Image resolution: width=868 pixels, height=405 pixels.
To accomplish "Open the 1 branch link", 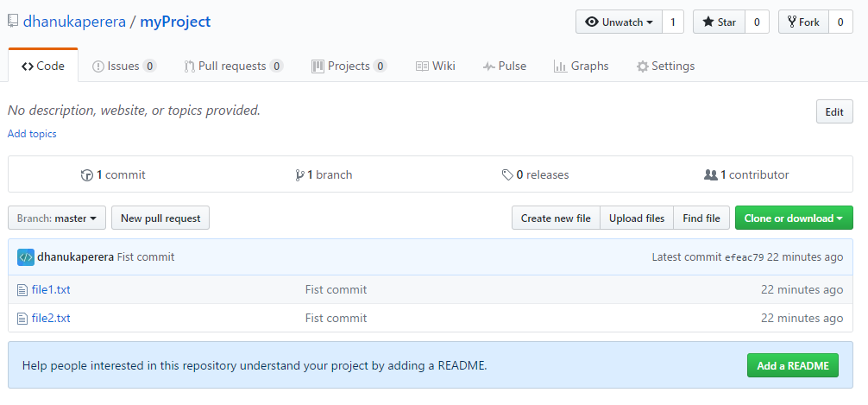I will click(x=324, y=175).
